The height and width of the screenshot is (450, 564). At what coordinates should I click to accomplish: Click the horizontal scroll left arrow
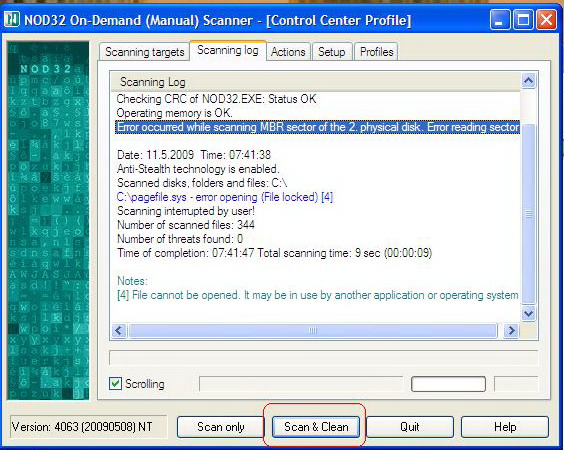119,330
